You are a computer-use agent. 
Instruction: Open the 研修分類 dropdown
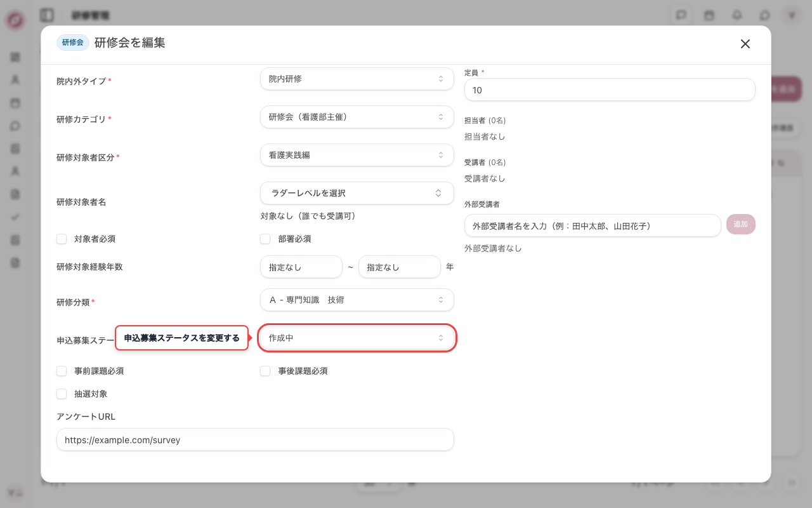point(357,300)
